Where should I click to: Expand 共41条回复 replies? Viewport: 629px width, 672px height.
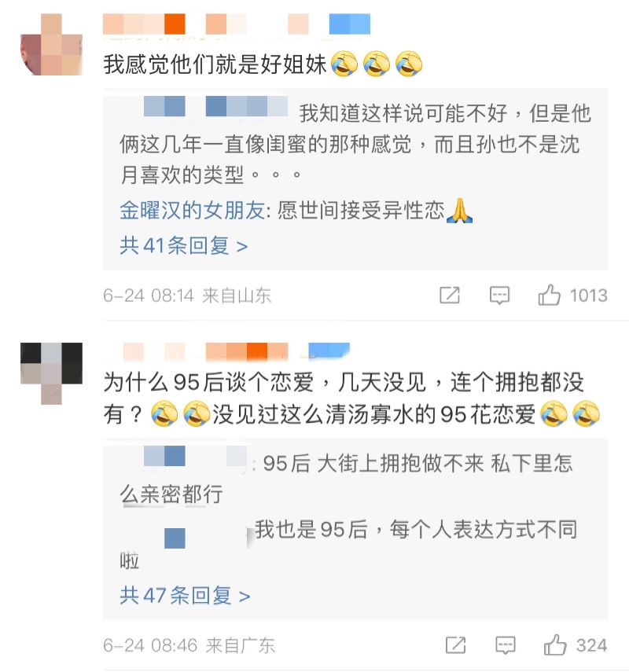coord(184,245)
